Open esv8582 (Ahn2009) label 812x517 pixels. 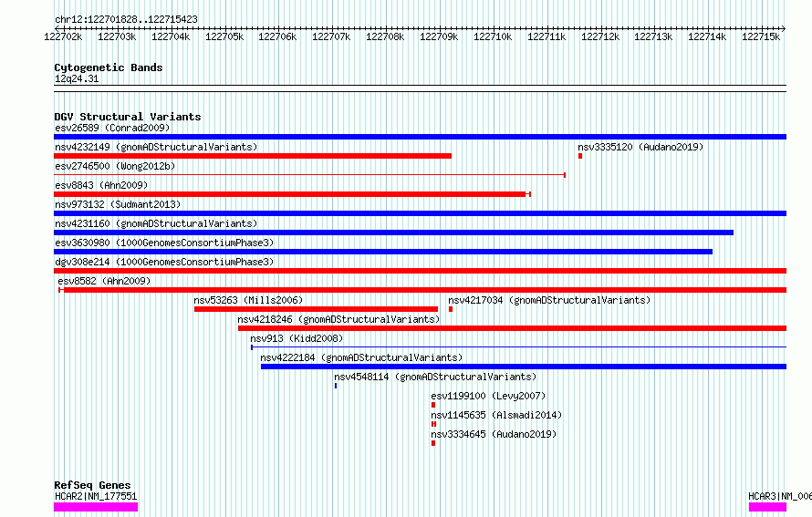(104, 281)
